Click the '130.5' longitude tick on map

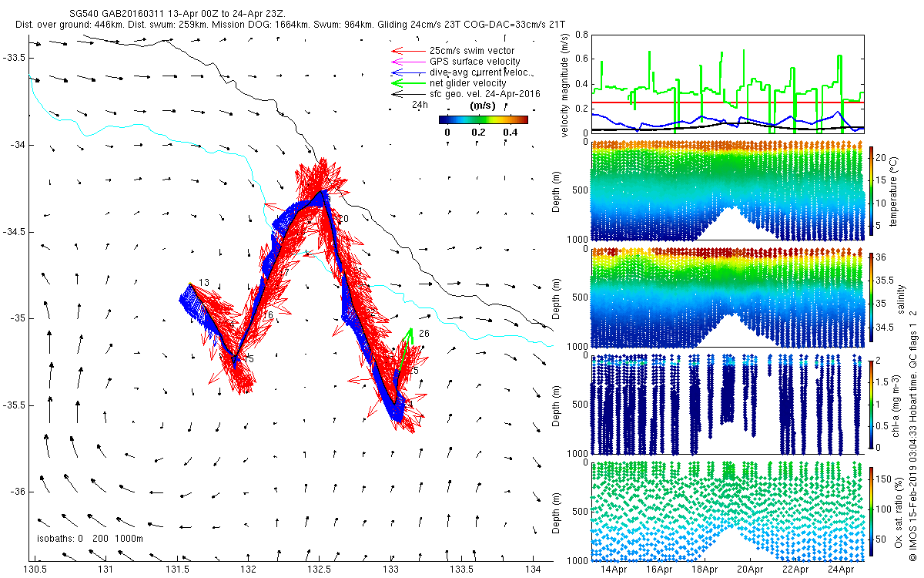35,570
